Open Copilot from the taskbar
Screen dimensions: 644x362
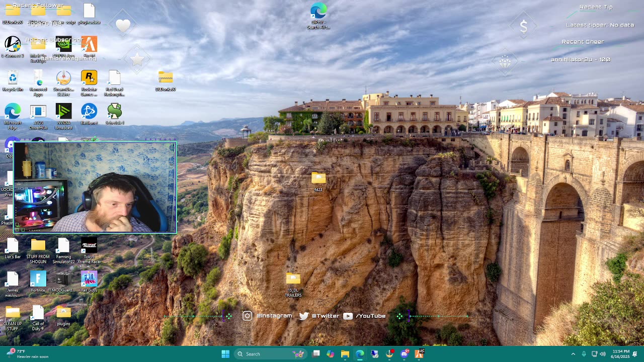pos(331,354)
